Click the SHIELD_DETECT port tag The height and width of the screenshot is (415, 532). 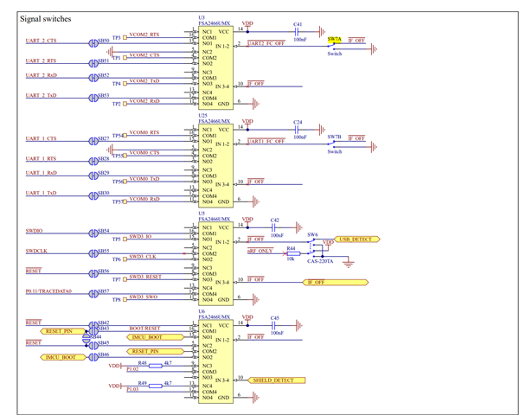click(277, 380)
